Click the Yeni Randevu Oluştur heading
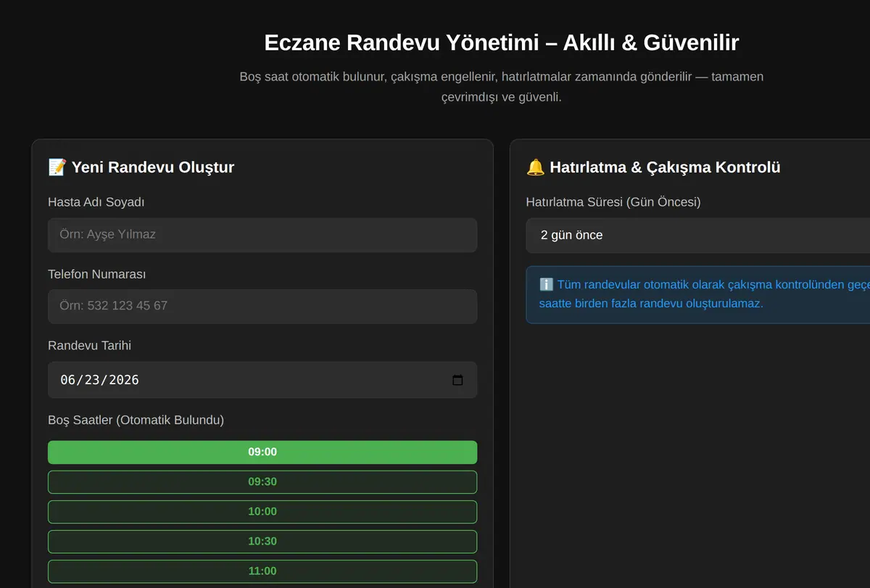Viewport: 870px width, 588px height. coord(141,167)
